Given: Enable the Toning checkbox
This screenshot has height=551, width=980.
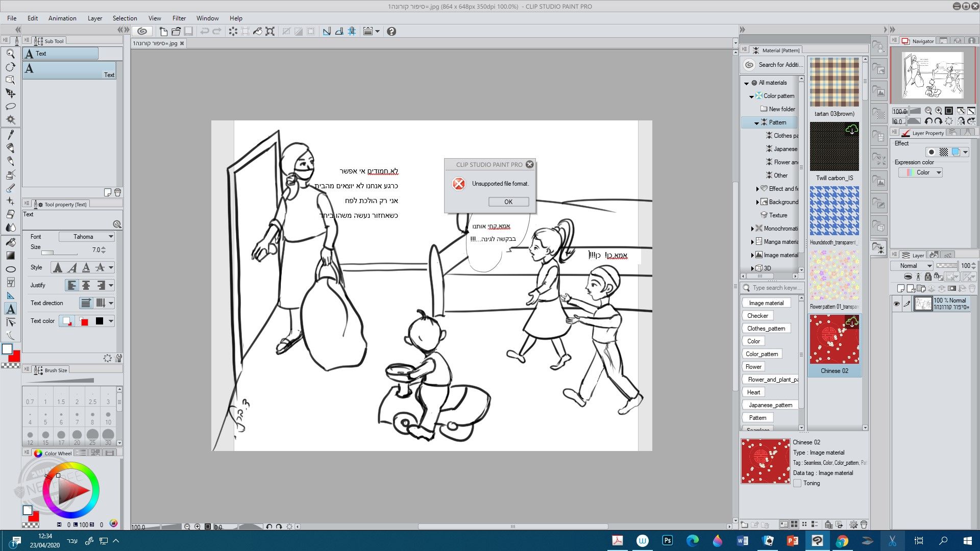Looking at the screenshot, I should click(797, 483).
